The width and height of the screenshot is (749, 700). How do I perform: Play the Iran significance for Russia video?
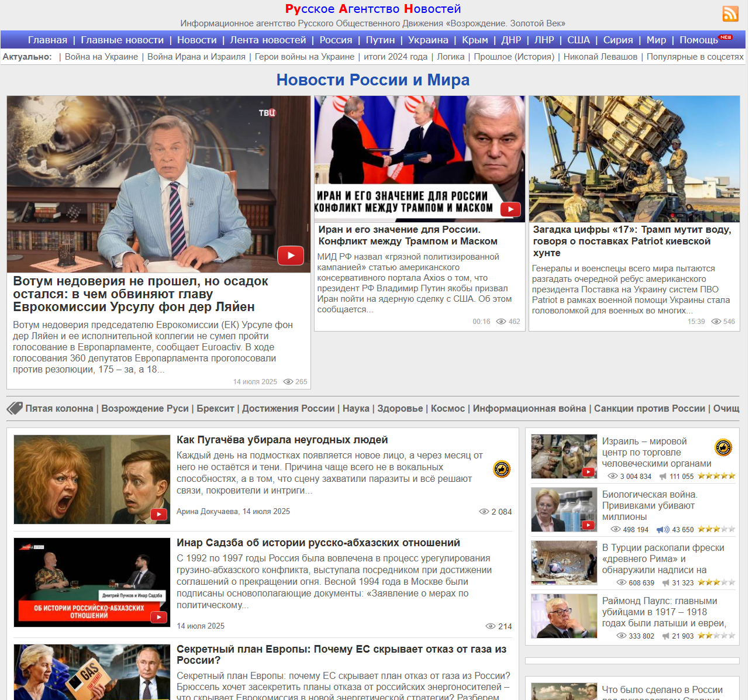(510, 209)
